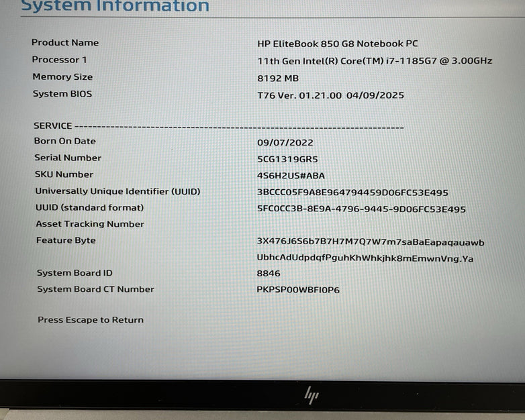Click the T76 Ver. 01.21.00 BIOS value
The width and height of the screenshot is (525, 420).
coord(330,95)
